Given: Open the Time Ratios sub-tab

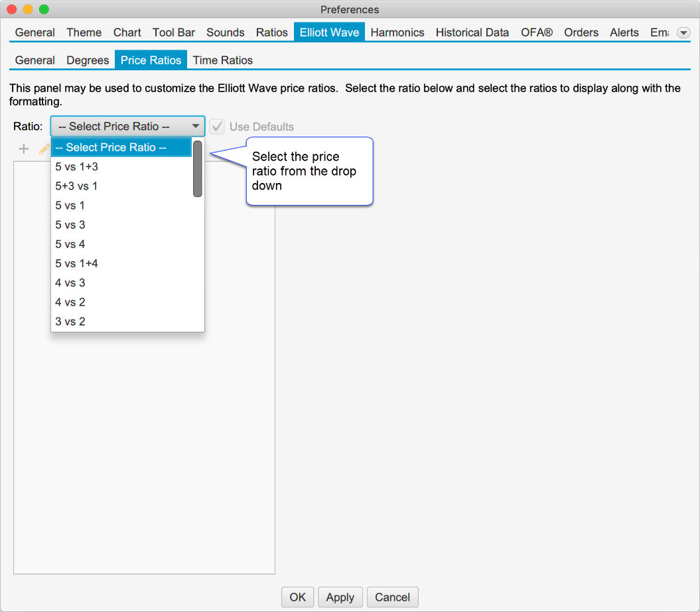Looking at the screenshot, I should [x=222, y=60].
